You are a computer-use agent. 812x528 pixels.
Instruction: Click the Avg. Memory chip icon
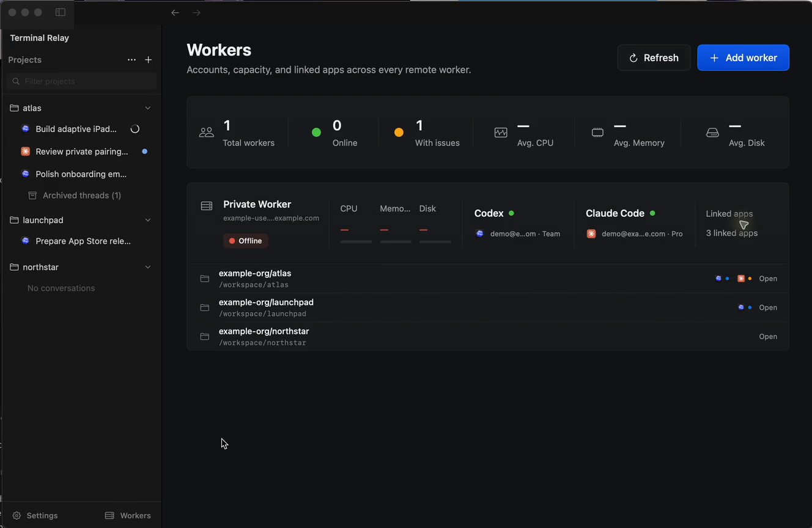[597, 132]
